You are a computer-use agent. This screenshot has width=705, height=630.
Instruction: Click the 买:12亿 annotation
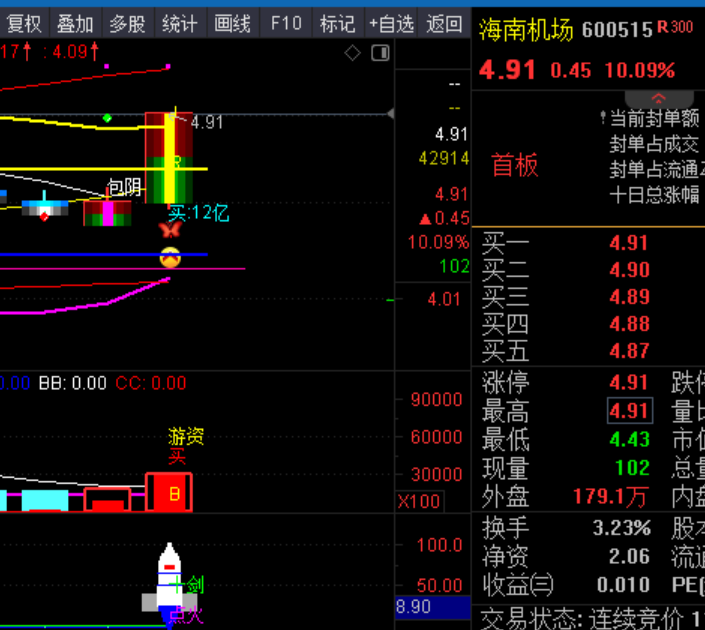198,213
